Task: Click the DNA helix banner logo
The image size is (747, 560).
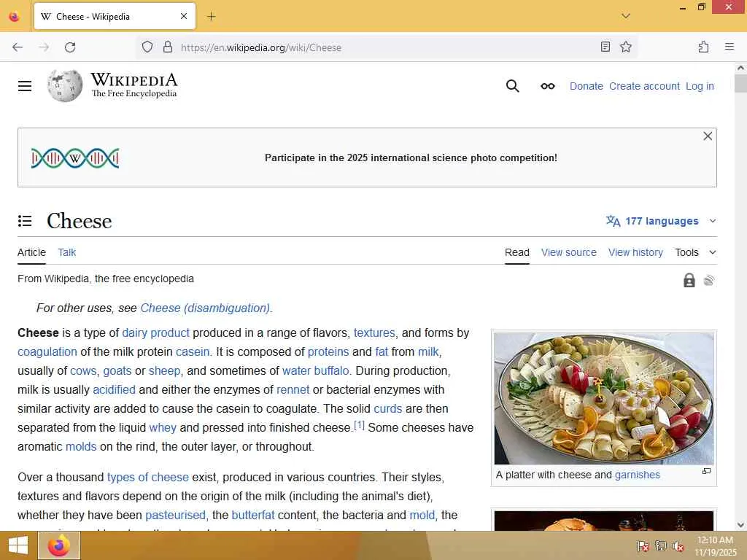Action: tap(75, 158)
